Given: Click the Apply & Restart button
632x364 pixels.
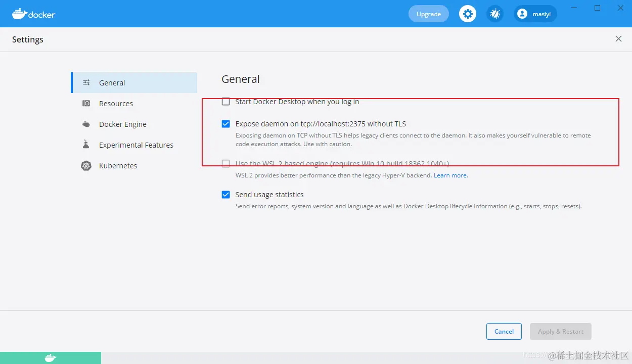Looking at the screenshot, I should point(561,332).
